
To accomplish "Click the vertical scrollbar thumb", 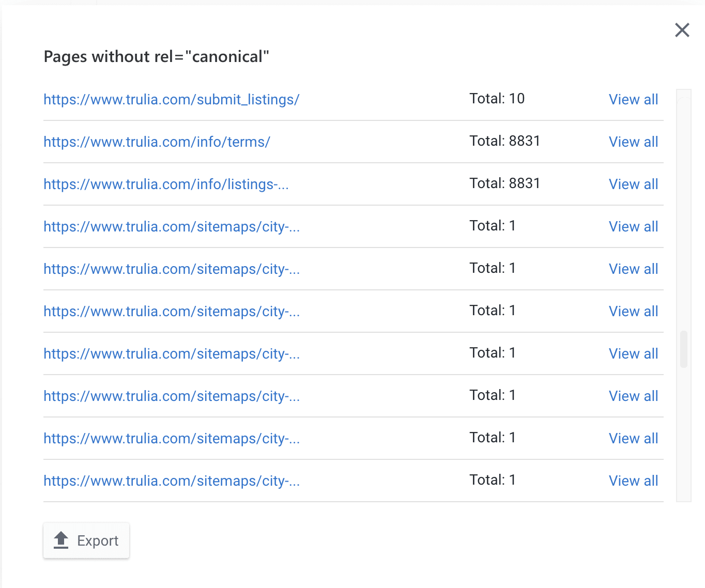I will click(x=684, y=349).
